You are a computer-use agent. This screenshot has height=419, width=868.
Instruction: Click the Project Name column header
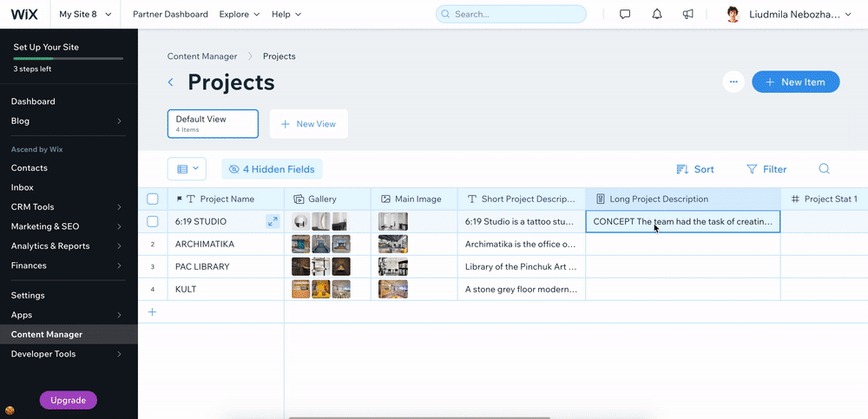(x=226, y=200)
